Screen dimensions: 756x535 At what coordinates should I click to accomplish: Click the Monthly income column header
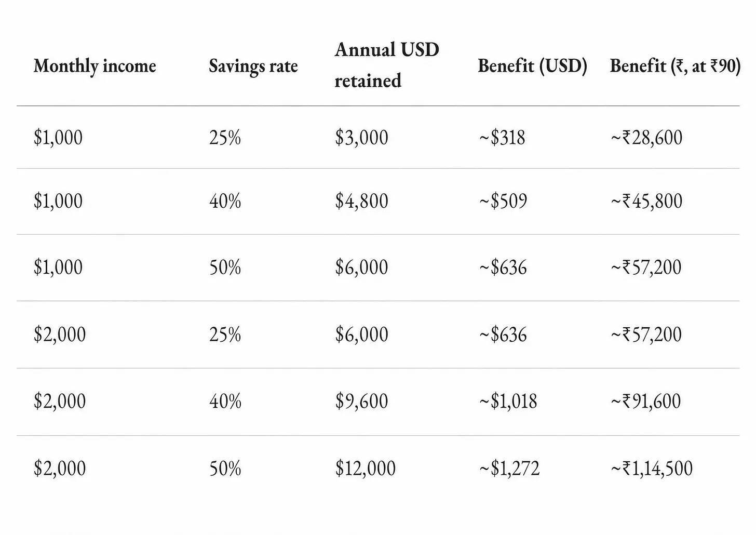(x=95, y=66)
